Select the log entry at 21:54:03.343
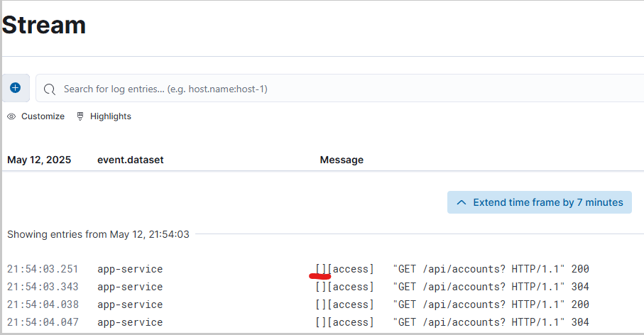The width and height of the screenshot is (644, 335). (42, 287)
